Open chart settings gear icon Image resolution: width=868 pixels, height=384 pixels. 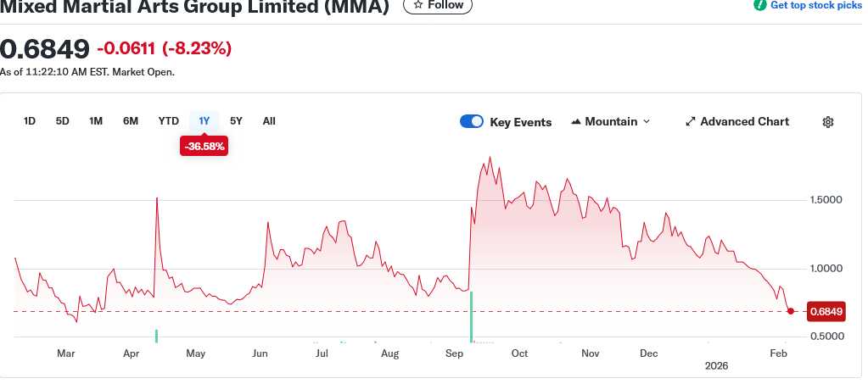[x=827, y=122]
